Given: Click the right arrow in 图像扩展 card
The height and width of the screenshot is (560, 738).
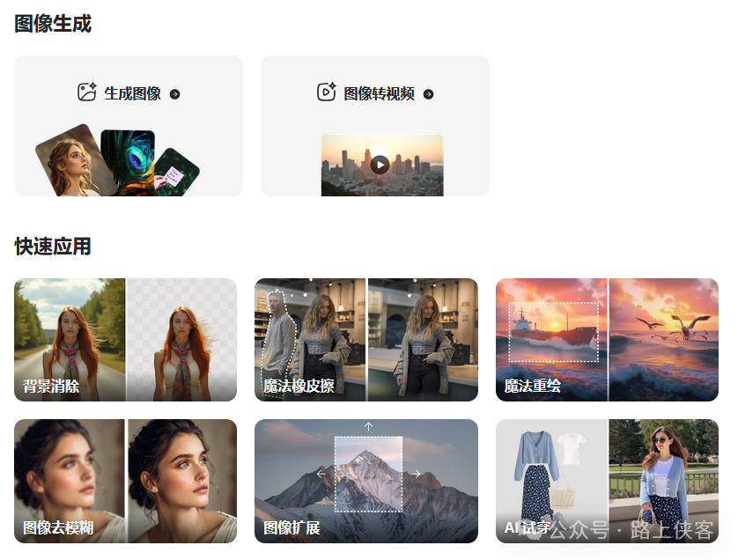Looking at the screenshot, I should pyautogui.click(x=416, y=474).
